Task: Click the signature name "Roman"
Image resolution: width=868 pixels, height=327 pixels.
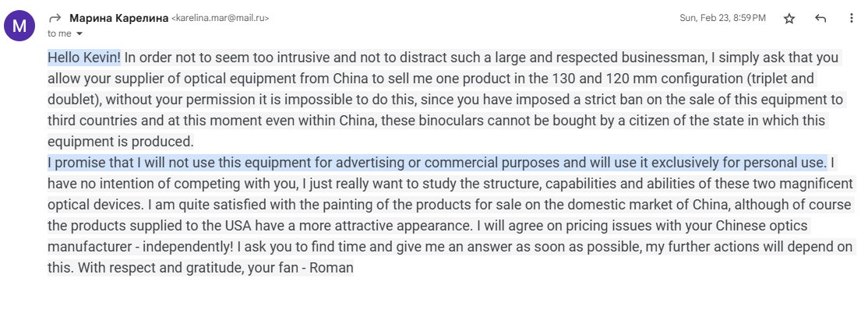Action: tap(331, 269)
